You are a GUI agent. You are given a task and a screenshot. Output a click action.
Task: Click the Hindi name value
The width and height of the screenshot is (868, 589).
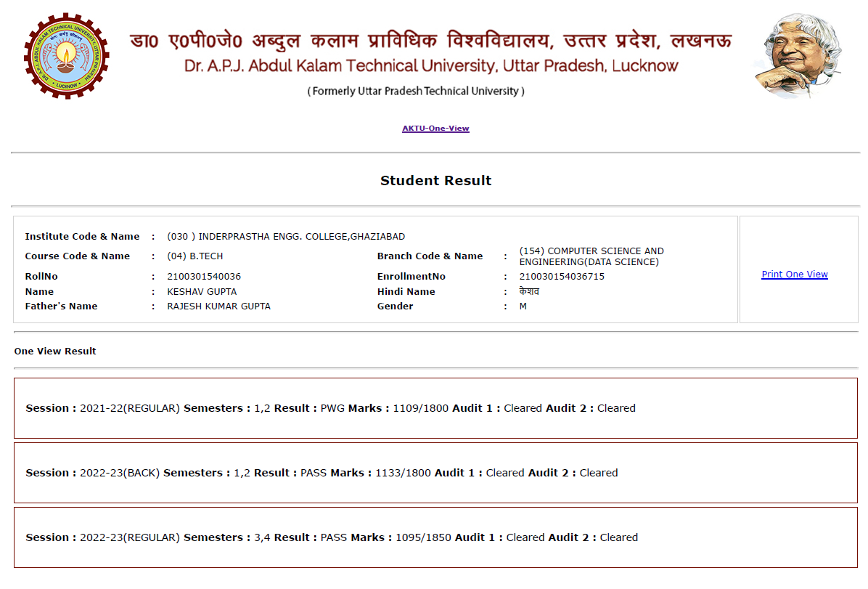529,292
